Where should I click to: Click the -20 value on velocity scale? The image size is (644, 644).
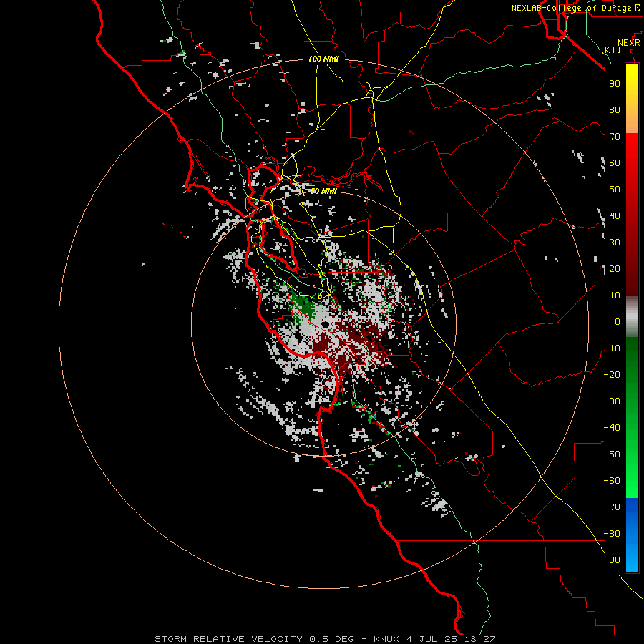(612, 375)
